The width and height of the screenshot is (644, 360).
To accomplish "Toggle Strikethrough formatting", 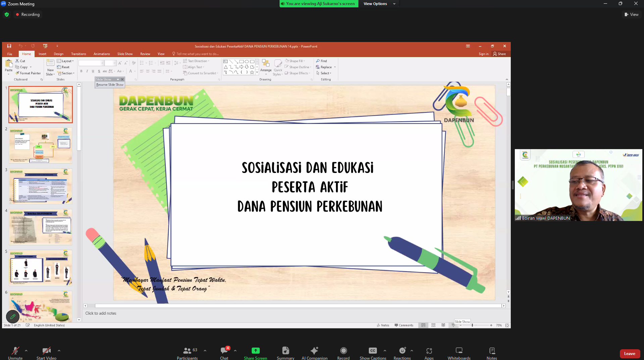I will tap(105, 71).
